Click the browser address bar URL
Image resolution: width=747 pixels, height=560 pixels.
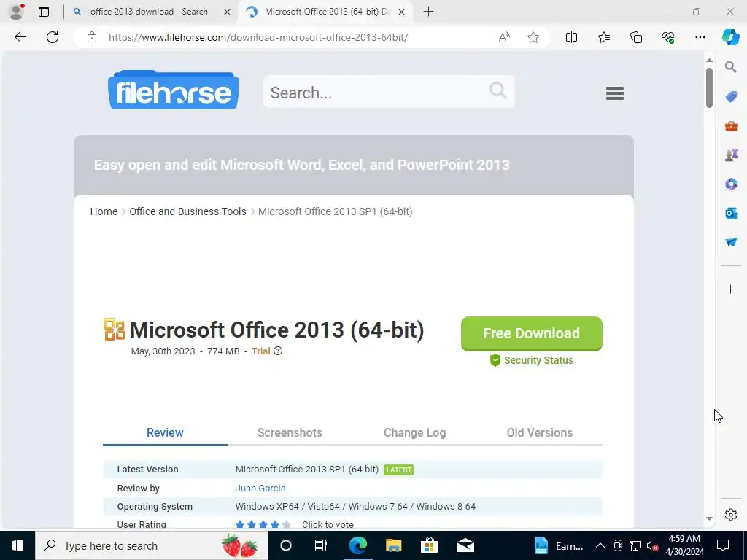tap(258, 37)
